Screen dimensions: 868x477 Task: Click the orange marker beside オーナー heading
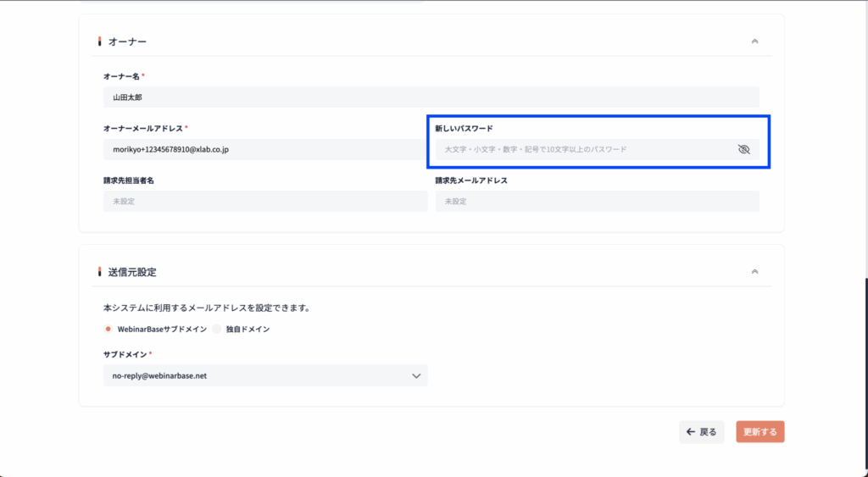coord(100,42)
